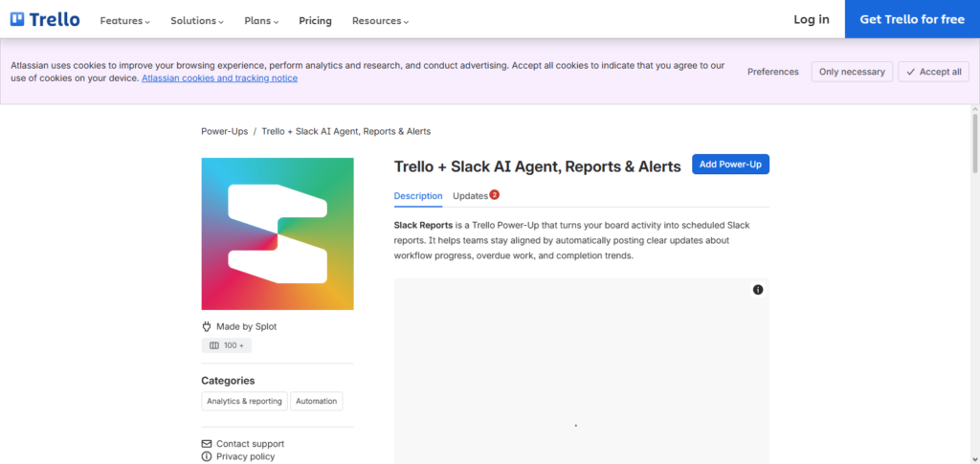Image resolution: width=980 pixels, height=464 pixels.
Task: Open the Atlassian cookies and tracking notice
Action: coord(219,78)
